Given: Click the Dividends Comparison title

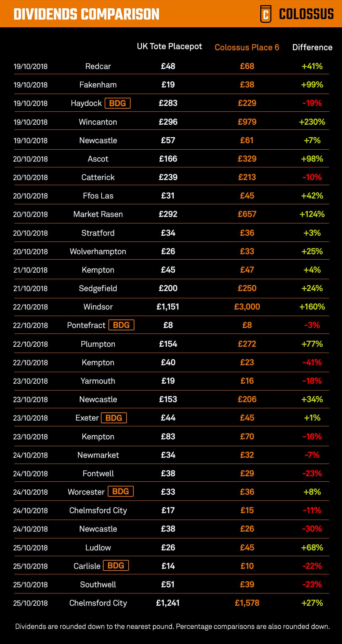Looking at the screenshot, I should coord(87,14).
